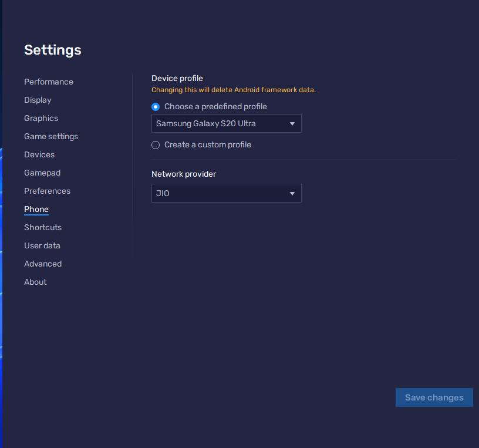Expand the JIO network provider dropdown
This screenshot has height=448, width=479.
(x=226, y=193)
